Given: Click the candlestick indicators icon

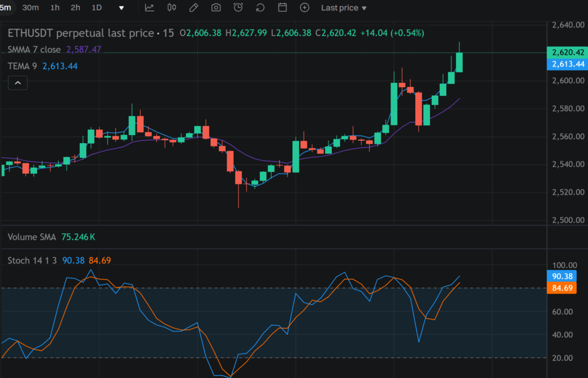Looking at the screenshot, I should 172,7.
